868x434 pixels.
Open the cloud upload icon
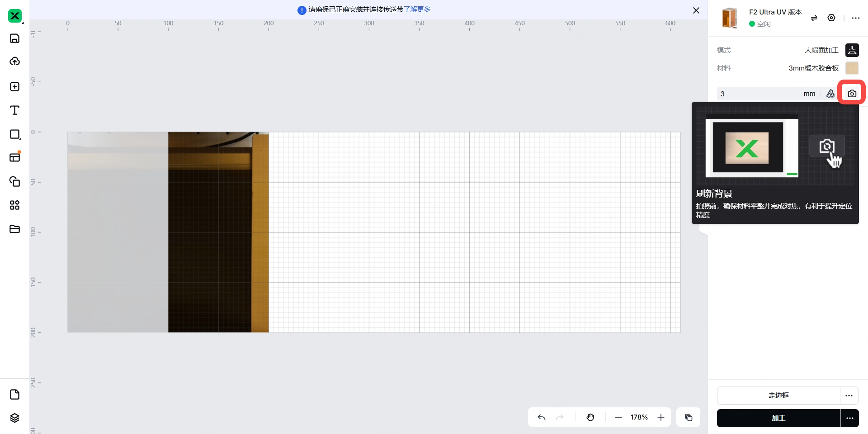(x=14, y=61)
